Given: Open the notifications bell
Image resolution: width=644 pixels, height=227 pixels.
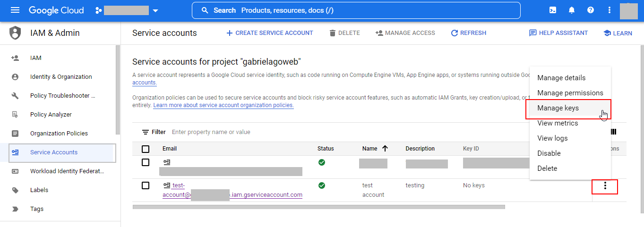Looking at the screenshot, I should [x=572, y=10].
